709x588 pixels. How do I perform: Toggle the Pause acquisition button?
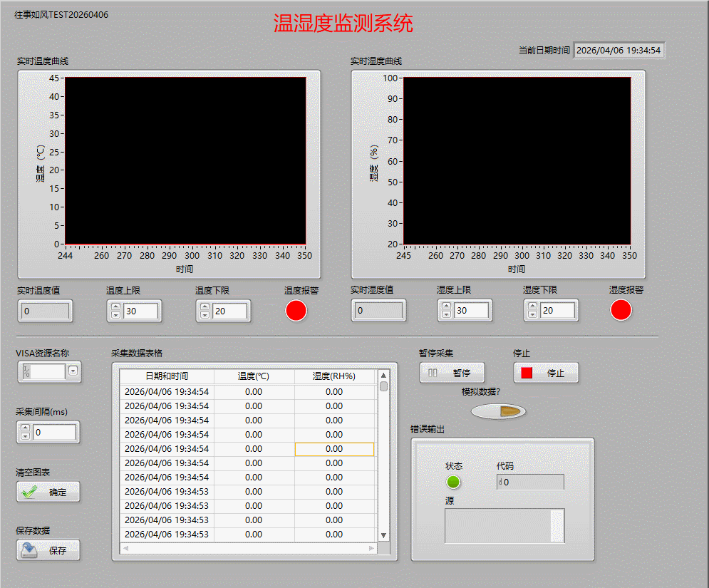[x=452, y=373]
